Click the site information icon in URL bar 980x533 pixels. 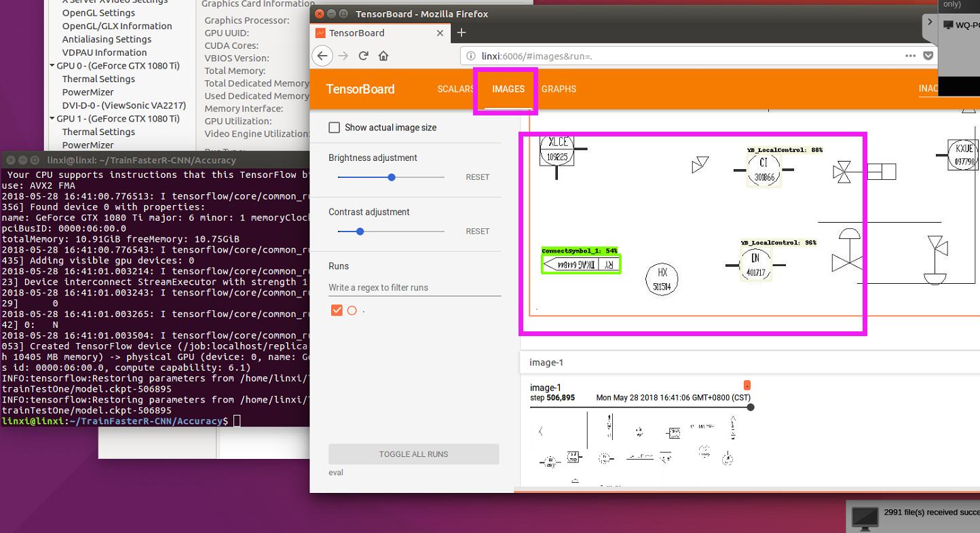tap(471, 56)
